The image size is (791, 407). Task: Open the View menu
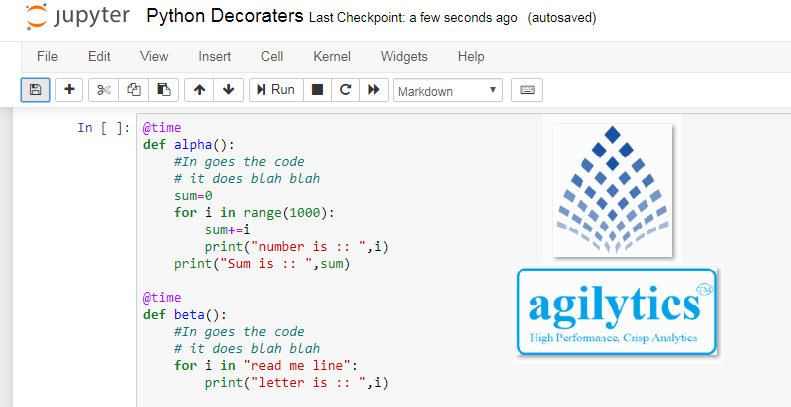tap(154, 56)
